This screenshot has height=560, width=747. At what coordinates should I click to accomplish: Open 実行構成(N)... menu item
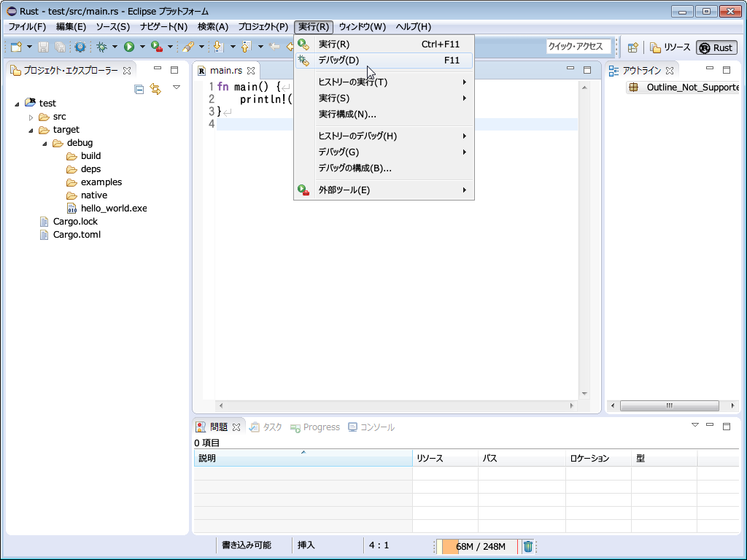[384, 114]
